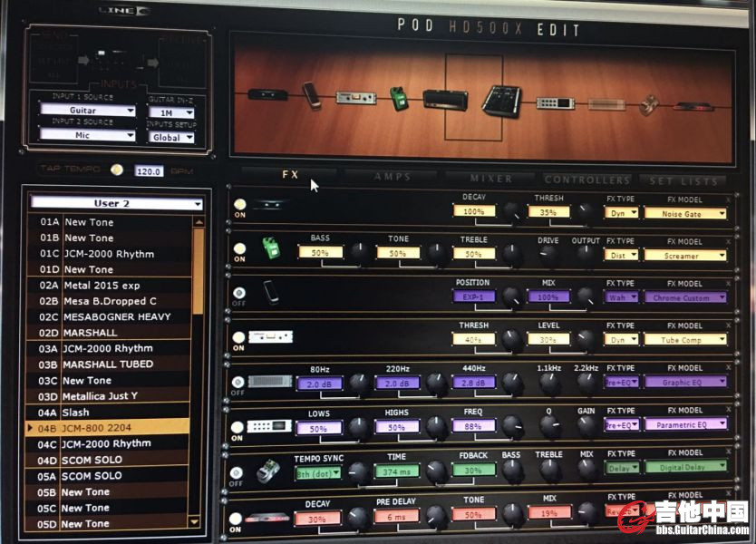
Task: Open the Input 2 Source Mic dropdown
Action: click(x=87, y=135)
